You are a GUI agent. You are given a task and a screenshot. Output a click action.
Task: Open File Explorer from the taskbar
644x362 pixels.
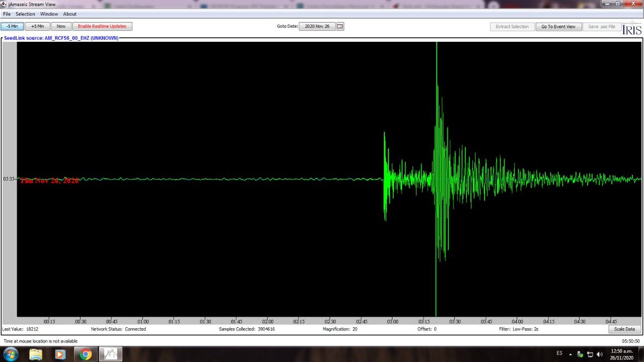pyautogui.click(x=36, y=354)
